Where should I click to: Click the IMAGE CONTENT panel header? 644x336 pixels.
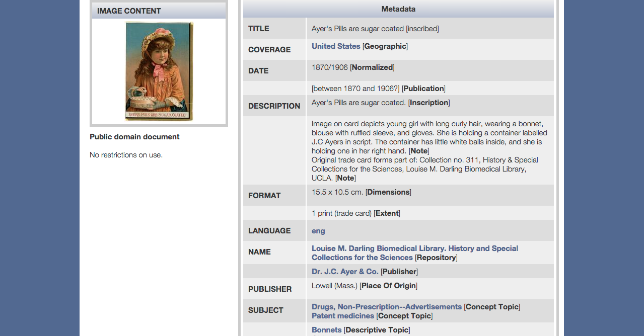129,11
